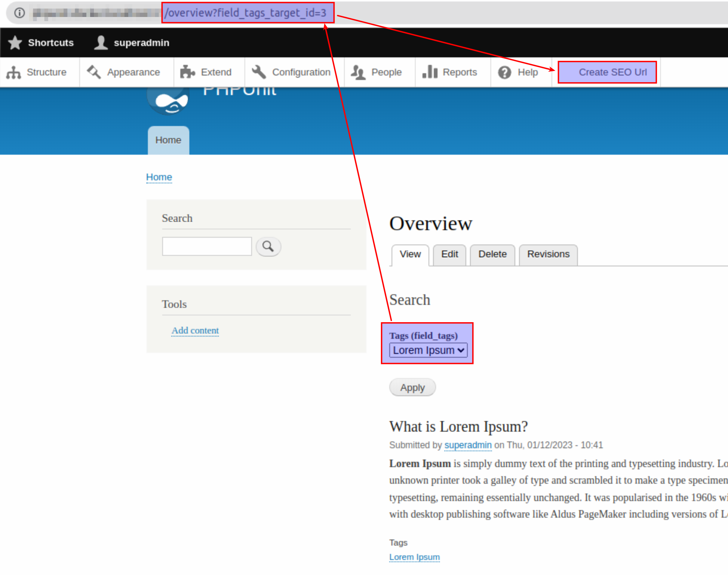
Task: Open the Add content link under Tools
Action: 195,330
